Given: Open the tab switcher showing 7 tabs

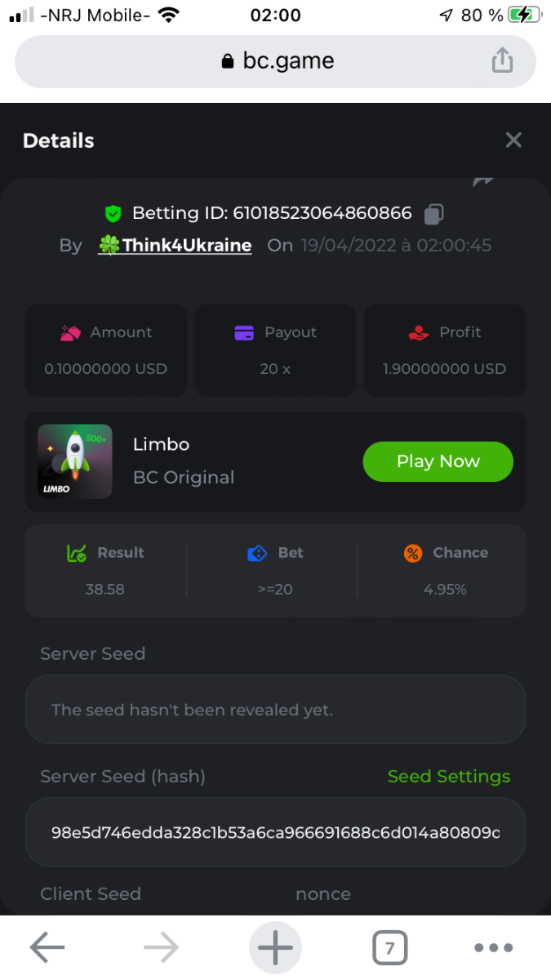Looking at the screenshot, I should pos(389,947).
